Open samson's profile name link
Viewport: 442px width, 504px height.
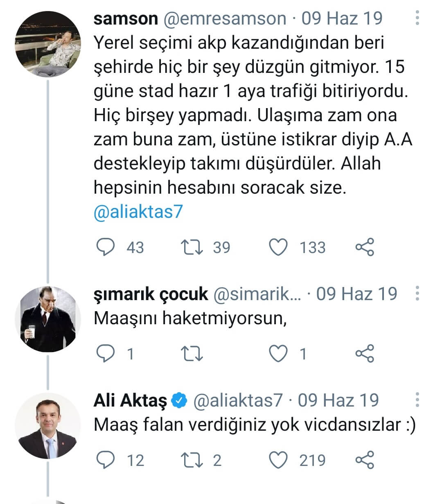click(x=126, y=19)
